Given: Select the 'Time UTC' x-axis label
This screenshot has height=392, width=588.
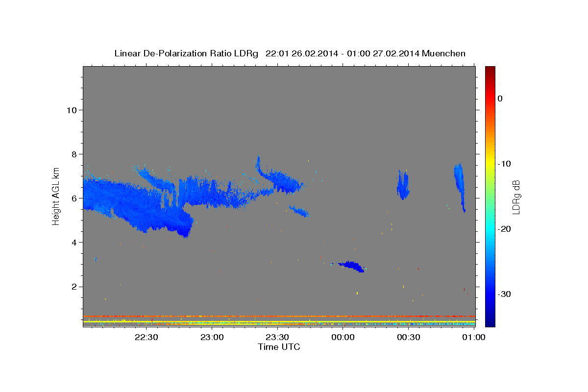Looking at the screenshot, I should pyautogui.click(x=279, y=347).
